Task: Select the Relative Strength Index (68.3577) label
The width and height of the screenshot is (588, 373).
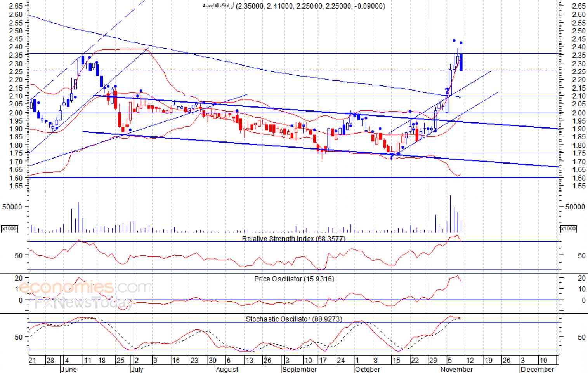Action: [294, 239]
